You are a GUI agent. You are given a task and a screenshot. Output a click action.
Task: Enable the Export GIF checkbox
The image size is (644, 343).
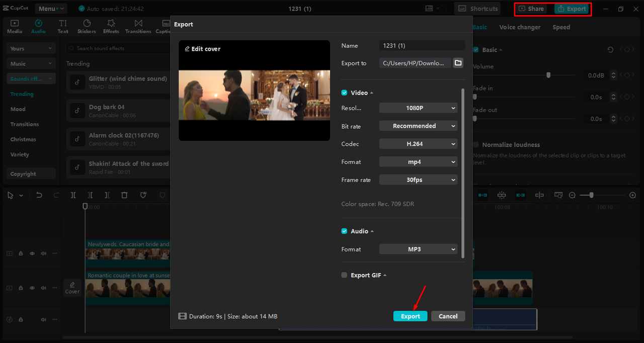[344, 275]
